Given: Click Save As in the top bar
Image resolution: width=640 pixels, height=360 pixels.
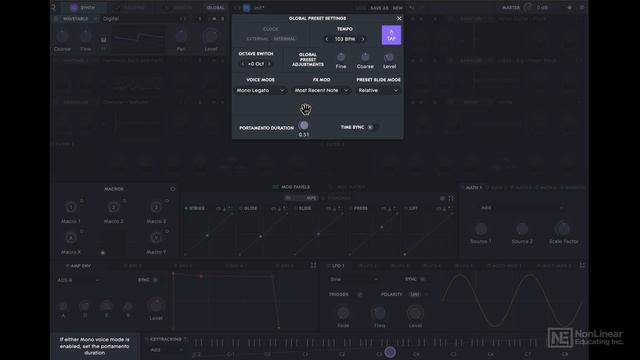Looking at the screenshot, I should coord(379,8).
